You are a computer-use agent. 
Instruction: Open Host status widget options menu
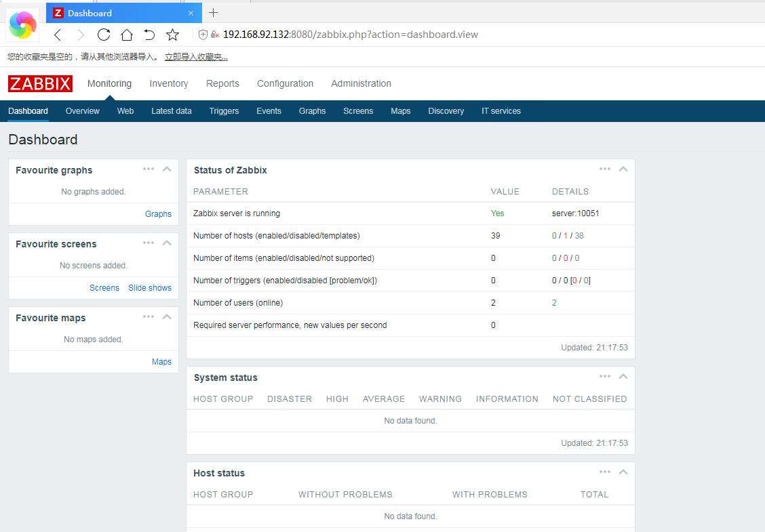point(605,472)
